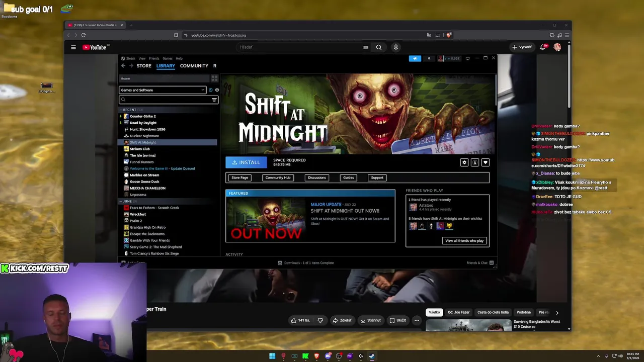This screenshot has height=362, width=644.
Task: Switch to the LIBRARY tab in Steam
Action: tap(166, 66)
